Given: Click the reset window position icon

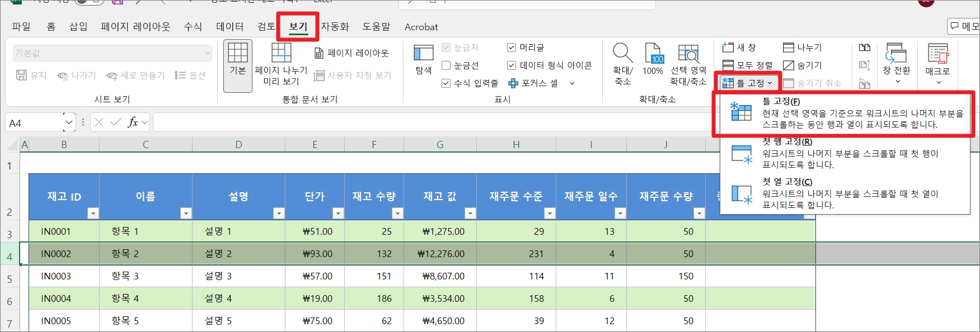Looking at the screenshot, I should point(865,83).
